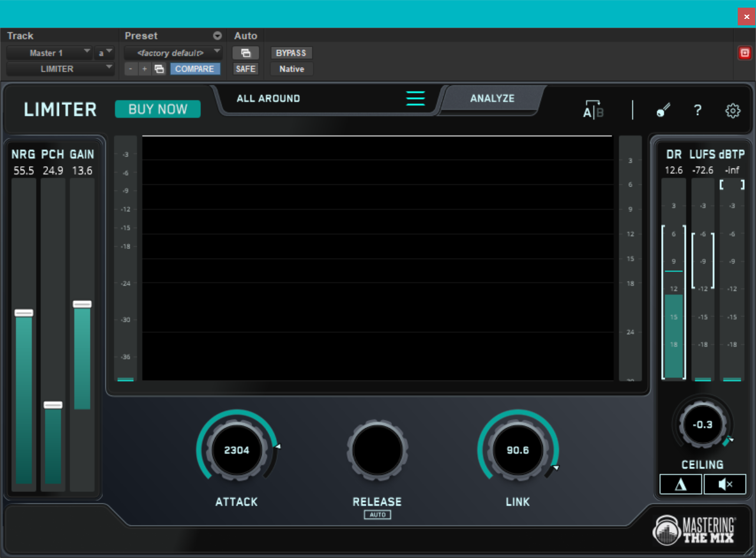
Task: Click the PCH slider handle
Action: [x=53, y=405]
